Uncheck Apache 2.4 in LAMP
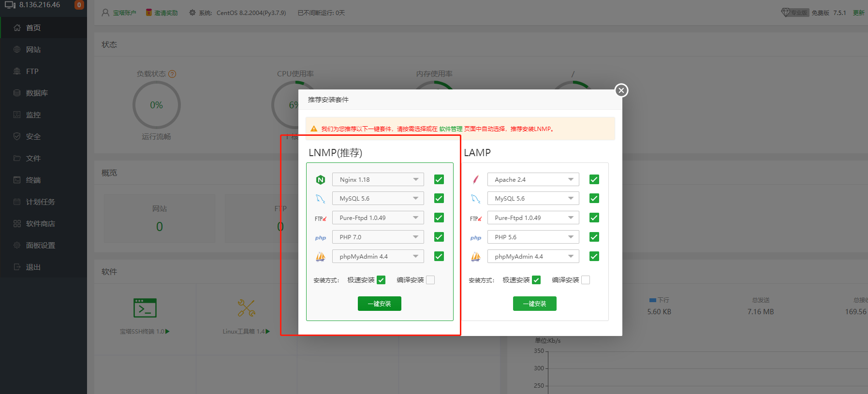Image resolution: width=868 pixels, height=394 pixels. tap(594, 179)
